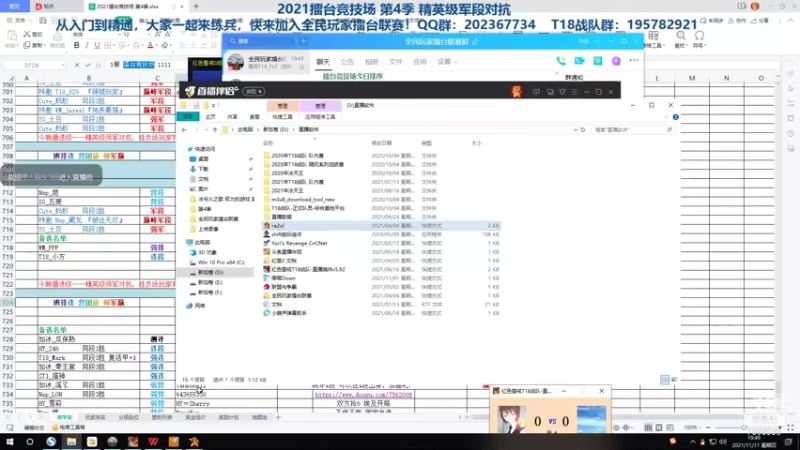
Task: Click the WPS icon in the taskbar
Action: click(153, 441)
